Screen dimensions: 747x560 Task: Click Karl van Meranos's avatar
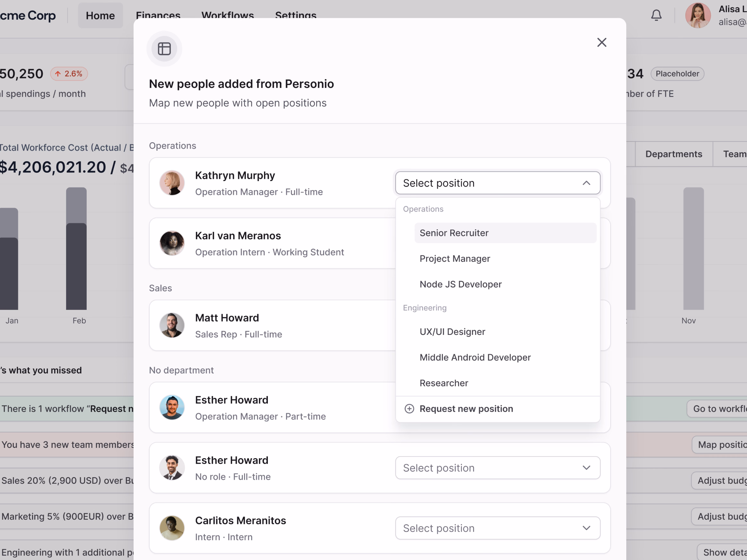pos(172,243)
